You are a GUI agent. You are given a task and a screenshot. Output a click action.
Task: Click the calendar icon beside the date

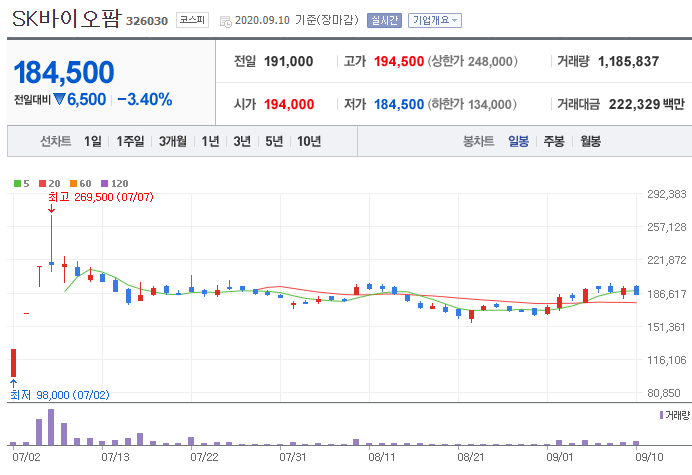[x=226, y=21]
